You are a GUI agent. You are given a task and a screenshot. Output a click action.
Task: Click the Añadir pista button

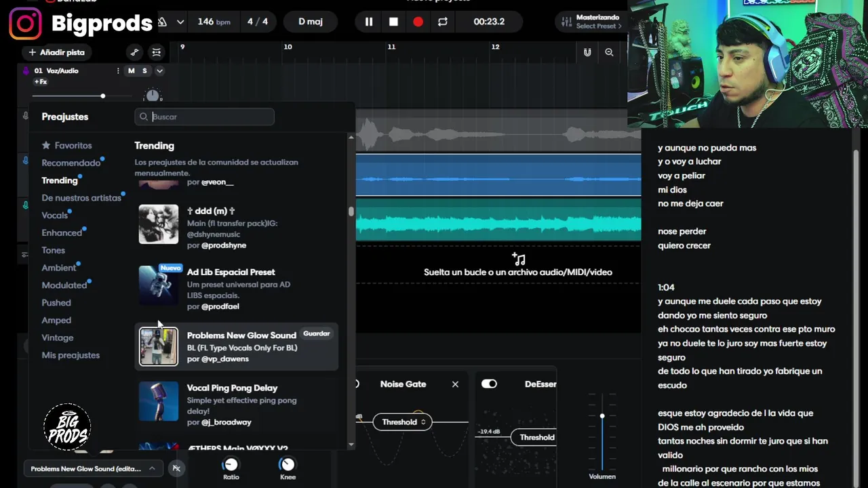point(57,52)
